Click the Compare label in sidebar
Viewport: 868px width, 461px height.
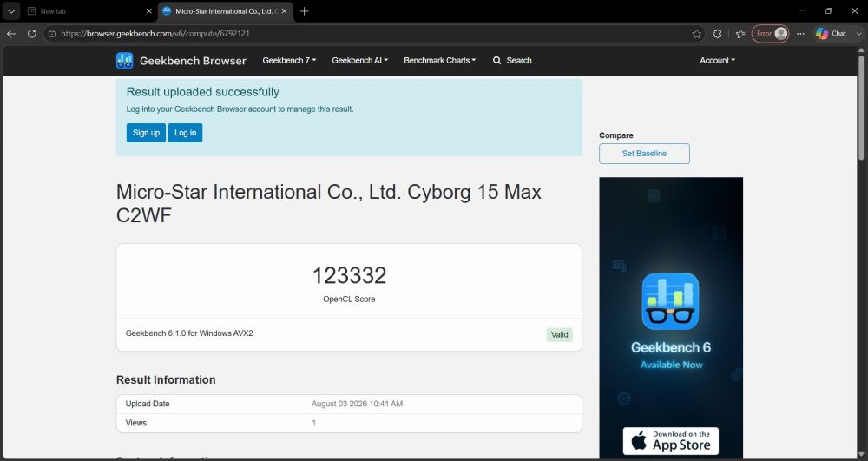point(616,135)
